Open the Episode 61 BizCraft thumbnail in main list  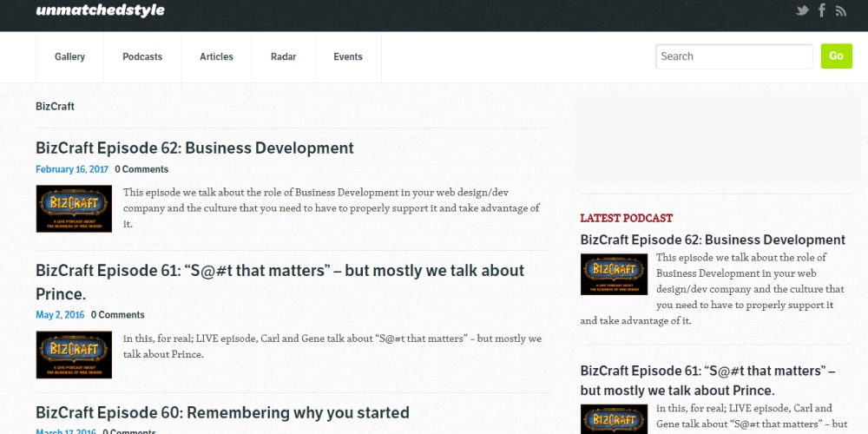(x=74, y=355)
